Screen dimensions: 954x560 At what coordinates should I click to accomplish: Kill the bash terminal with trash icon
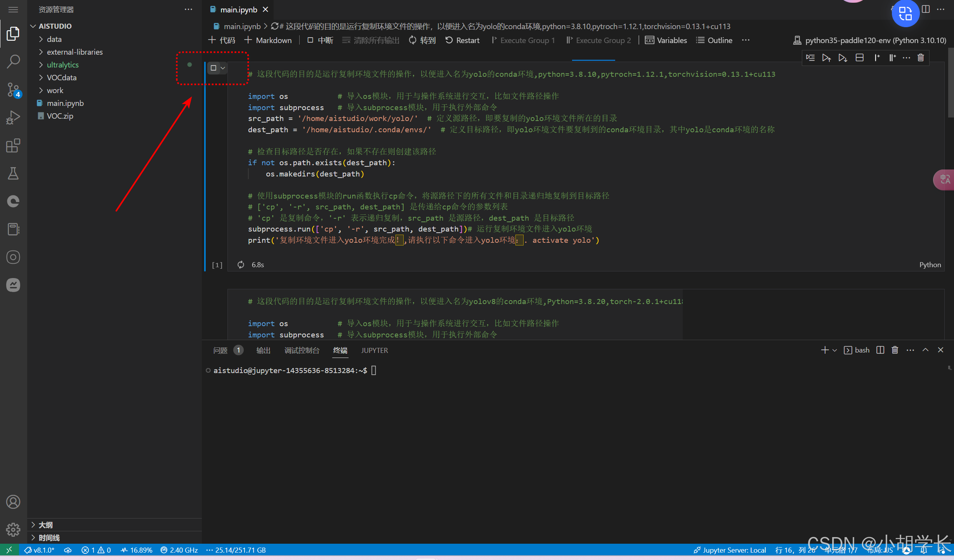[895, 350]
